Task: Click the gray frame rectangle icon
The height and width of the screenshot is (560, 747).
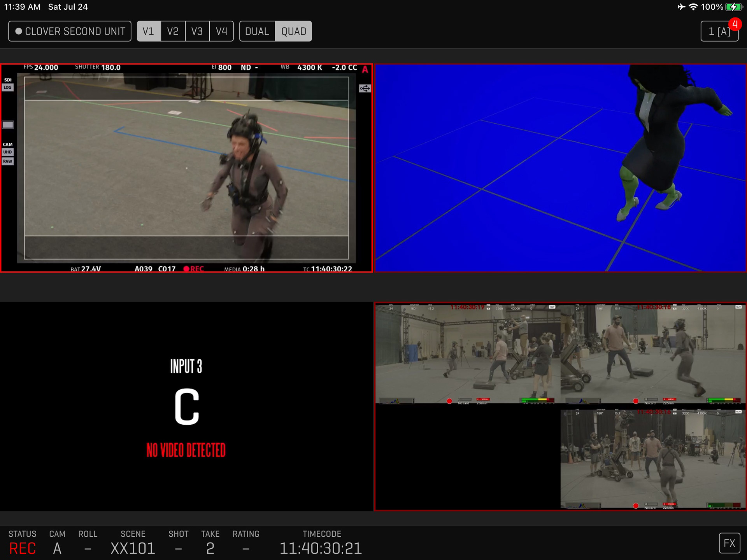Action: (8, 124)
